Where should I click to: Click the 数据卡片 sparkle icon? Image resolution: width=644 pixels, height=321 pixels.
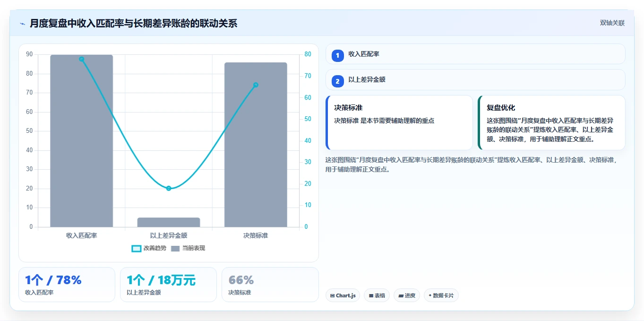430,295
